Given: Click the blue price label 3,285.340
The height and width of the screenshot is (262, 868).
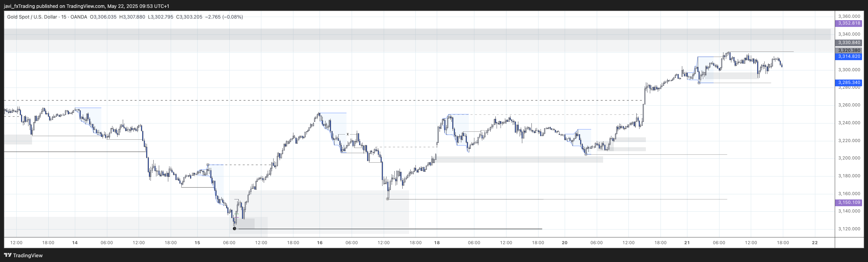Looking at the screenshot, I should pos(849,83).
